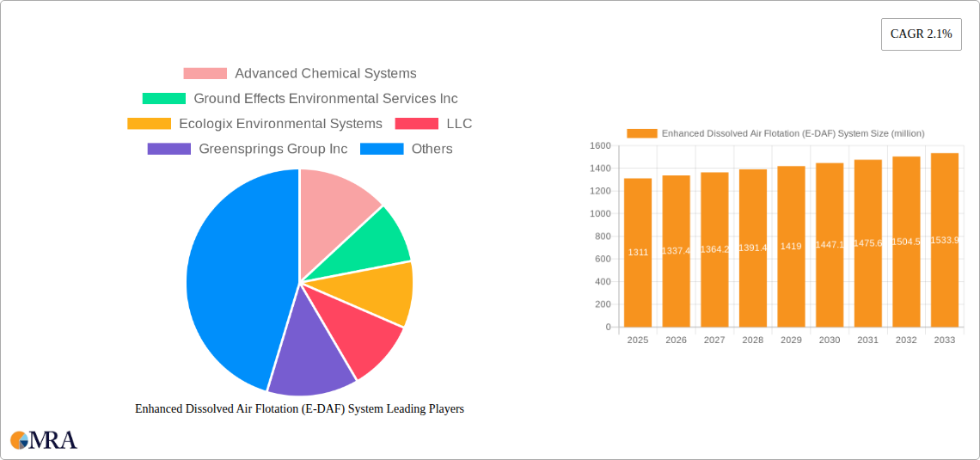Screen dimensions: 980x460
Task: Toggle Ground Effects Environmental Services Inc label
Action: tap(326, 98)
